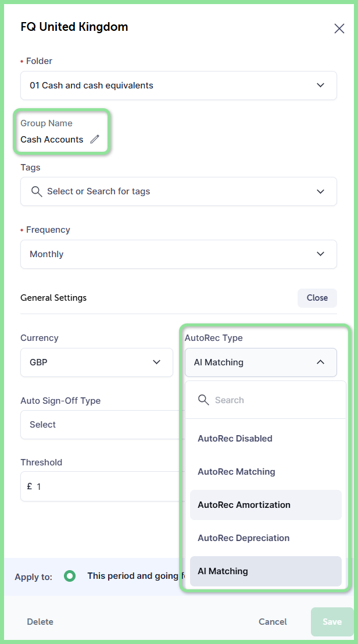The image size is (358, 644).
Task: Click the Delete button
Action: (x=40, y=622)
